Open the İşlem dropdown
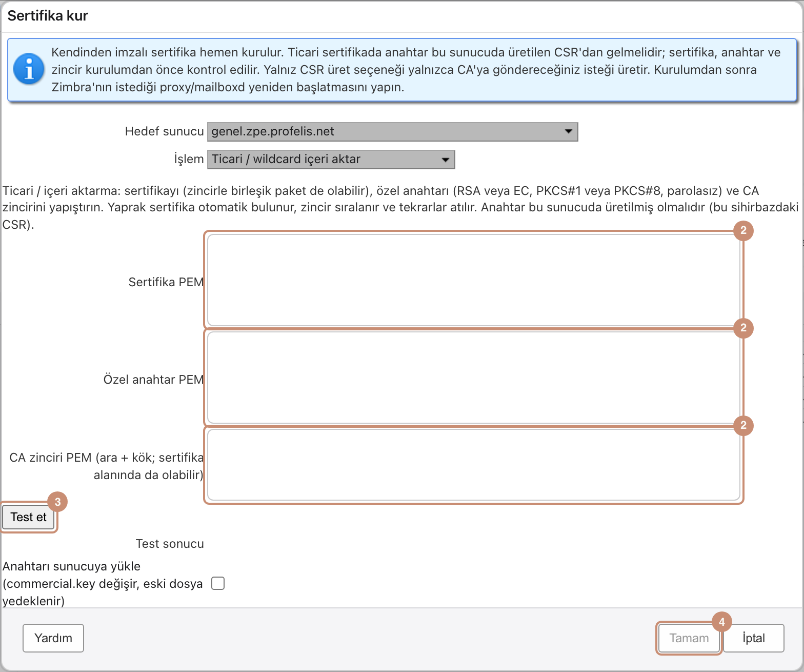This screenshot has height=672, width=804. [x=331, y=160]
